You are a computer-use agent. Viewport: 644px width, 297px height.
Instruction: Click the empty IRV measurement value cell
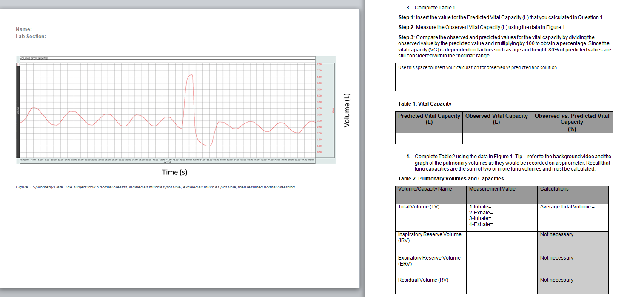[x=502, y=243]
